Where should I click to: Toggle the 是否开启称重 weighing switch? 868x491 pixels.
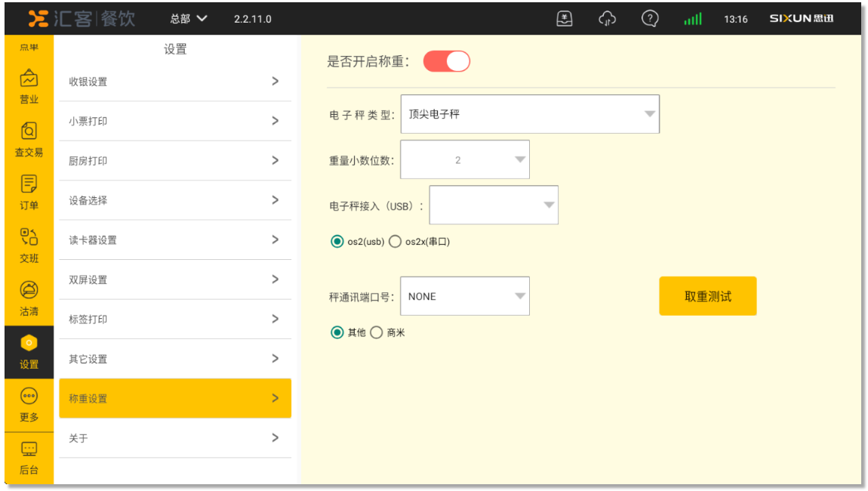(x=447, y=62)
